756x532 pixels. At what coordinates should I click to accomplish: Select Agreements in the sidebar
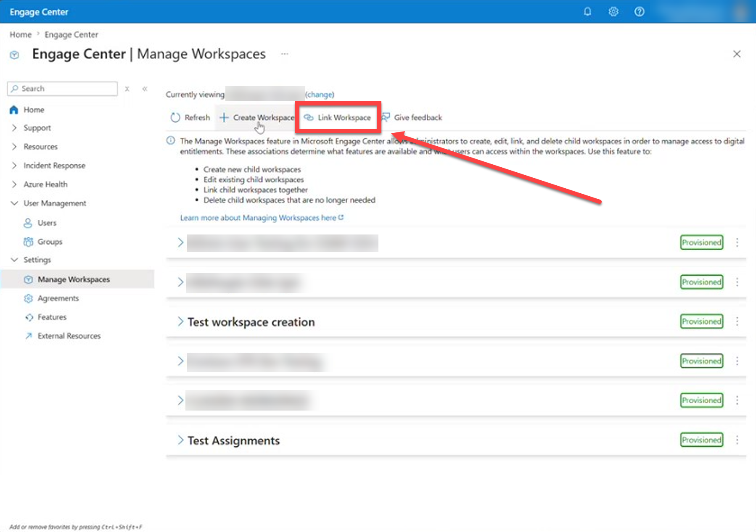[x=58, y=298]
